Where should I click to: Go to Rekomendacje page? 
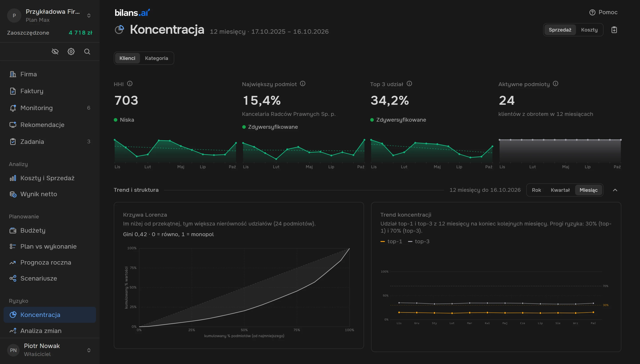pos(50,125)
